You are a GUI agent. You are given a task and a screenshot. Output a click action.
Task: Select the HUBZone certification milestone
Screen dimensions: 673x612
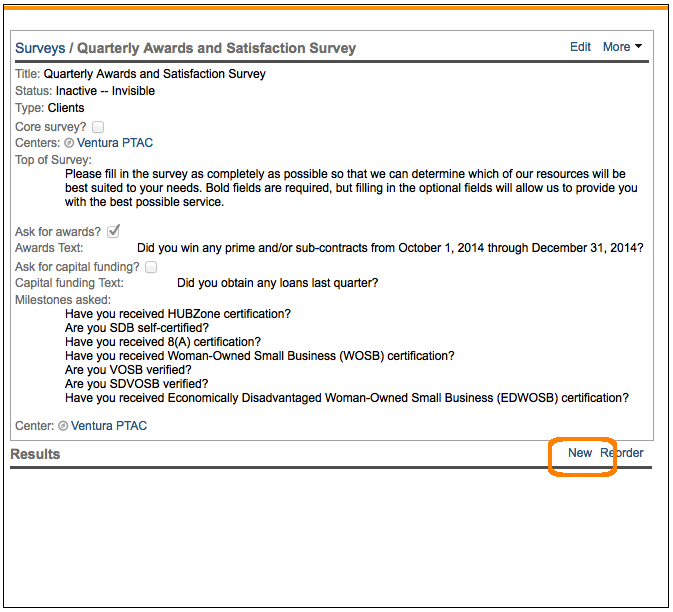(178, 314)
